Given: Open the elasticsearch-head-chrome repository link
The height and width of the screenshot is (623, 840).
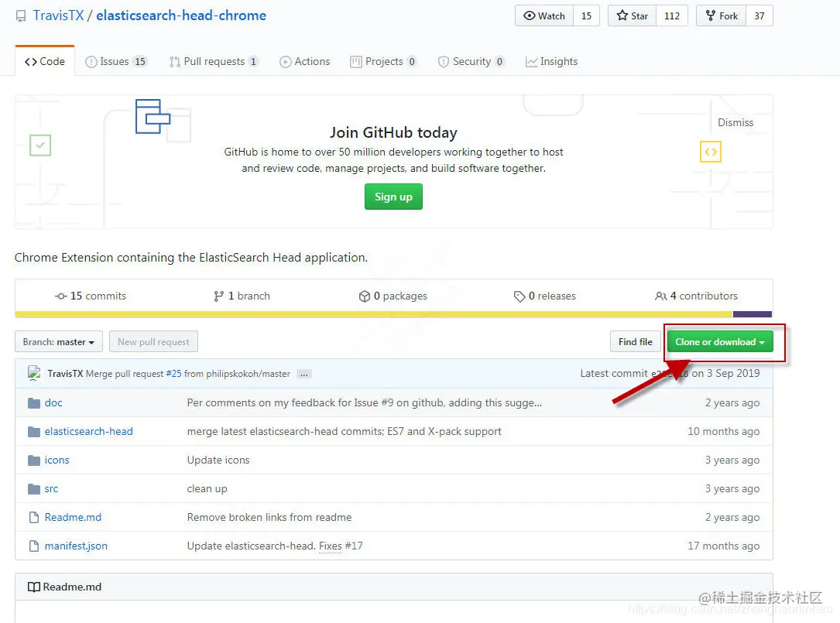Looking at the screenshot, I should click(181, 15).
